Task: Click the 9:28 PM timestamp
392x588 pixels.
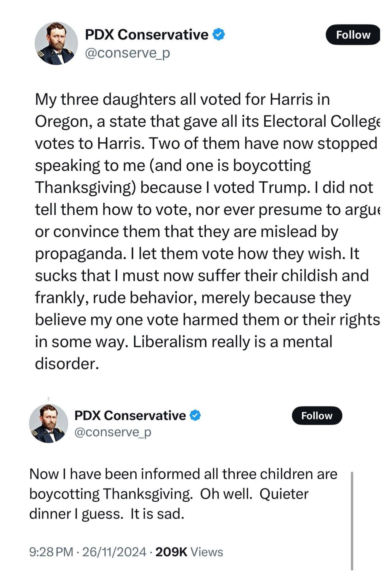Action: 51,552
